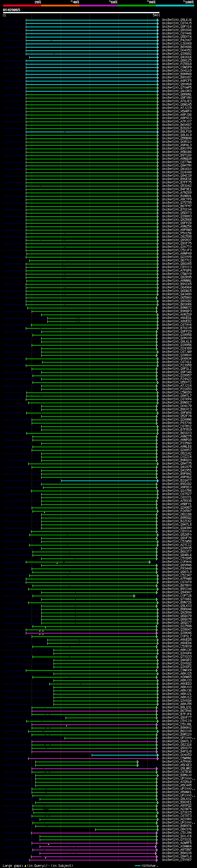The height and width of the screenshot is (868, 197).
Task: Click the UniRef100_B1Q4T7 label
Action: 177,481
